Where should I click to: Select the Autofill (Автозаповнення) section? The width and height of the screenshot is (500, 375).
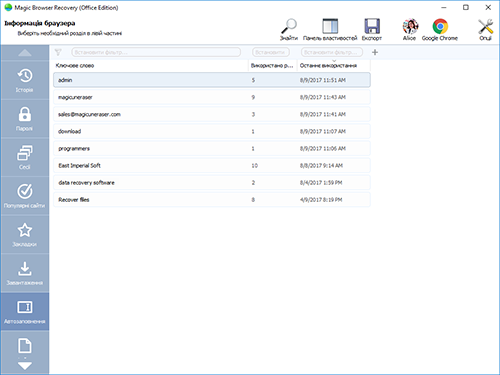pyautogui.click(x=25, y=312)
